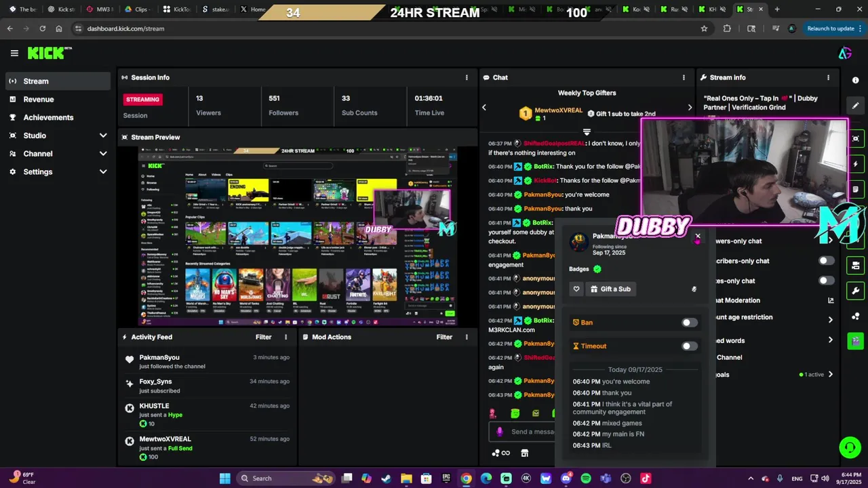868x488 pixels.
Task: Reload the page in browser
Action: click(x=43, y=28)
